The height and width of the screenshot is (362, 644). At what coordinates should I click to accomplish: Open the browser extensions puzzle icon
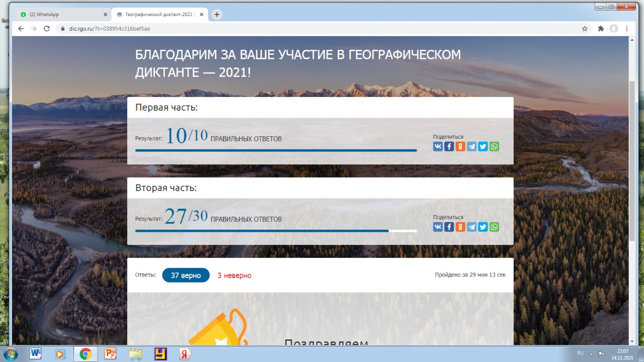(600, 29)
